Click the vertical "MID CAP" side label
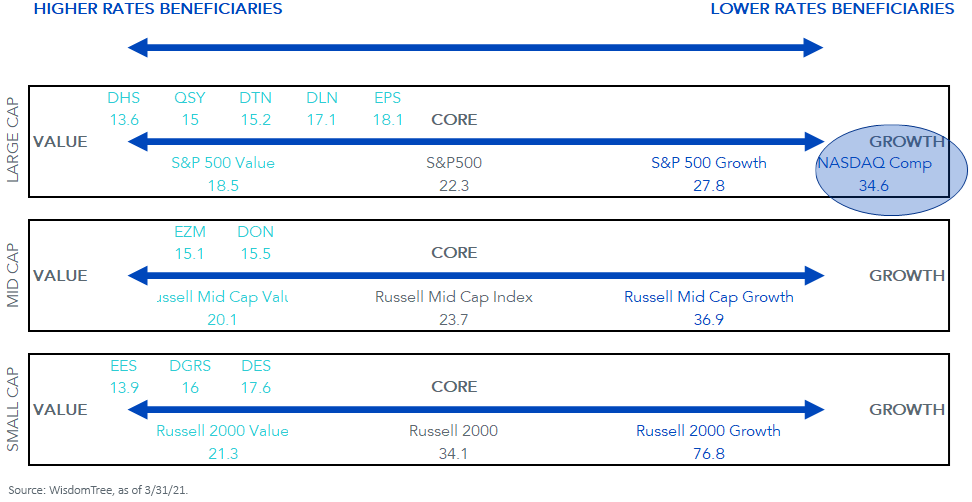Screen dimensions: 972x502 12,275
